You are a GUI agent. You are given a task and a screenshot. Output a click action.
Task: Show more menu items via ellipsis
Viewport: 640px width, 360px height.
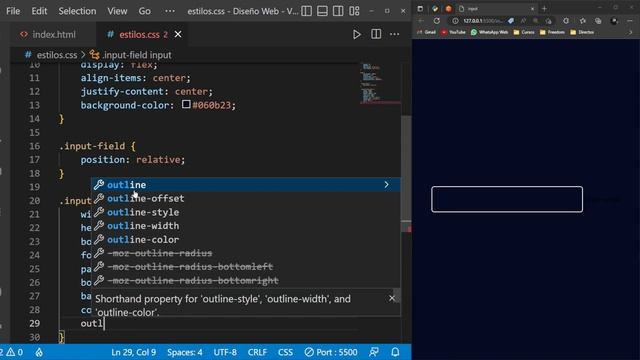pyautogui.click(x=170, y=11)
